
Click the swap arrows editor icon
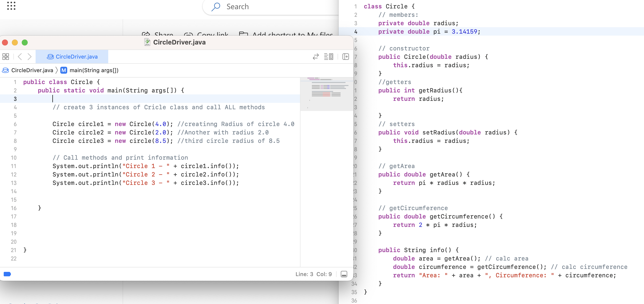pyautogui.click(x=316, y=57)
